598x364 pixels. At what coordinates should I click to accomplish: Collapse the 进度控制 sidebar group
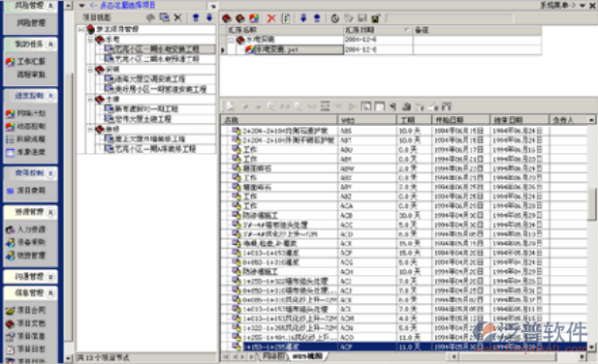click(x=50, y=96)
